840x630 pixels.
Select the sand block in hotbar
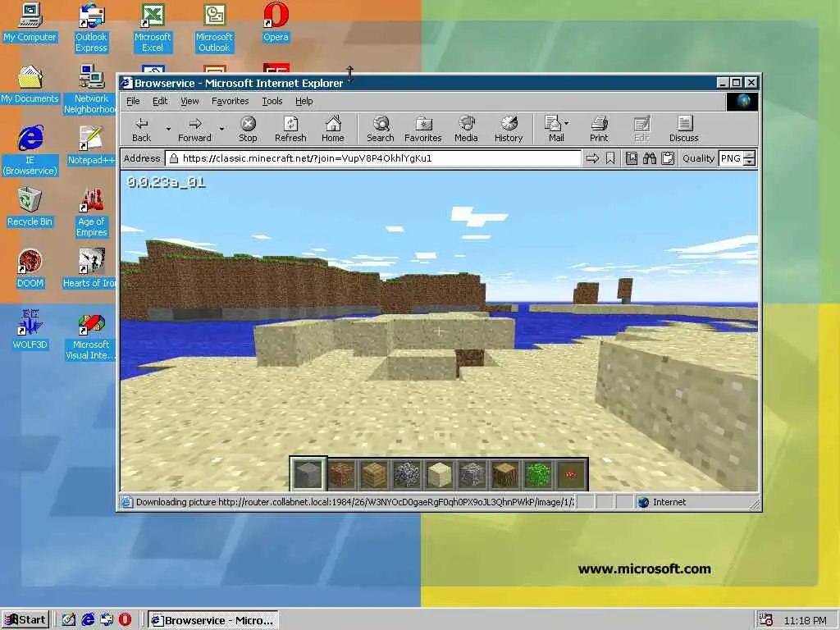[440, 474]
